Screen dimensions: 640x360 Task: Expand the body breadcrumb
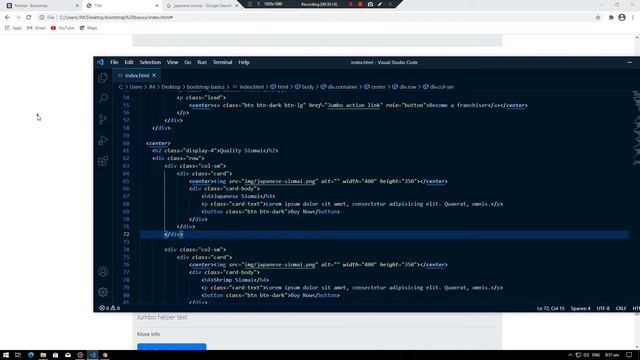[305, 87]
